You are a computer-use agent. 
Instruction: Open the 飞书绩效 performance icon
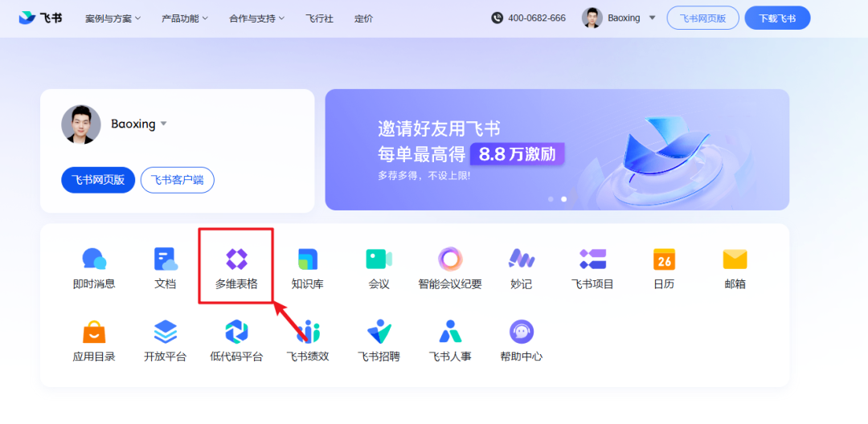click(309, 331)
